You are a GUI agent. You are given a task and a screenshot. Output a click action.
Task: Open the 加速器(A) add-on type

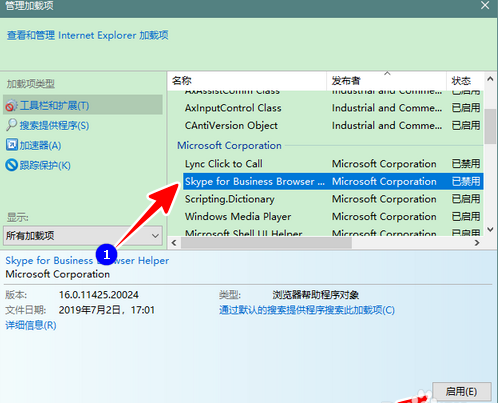pos(40,145)
